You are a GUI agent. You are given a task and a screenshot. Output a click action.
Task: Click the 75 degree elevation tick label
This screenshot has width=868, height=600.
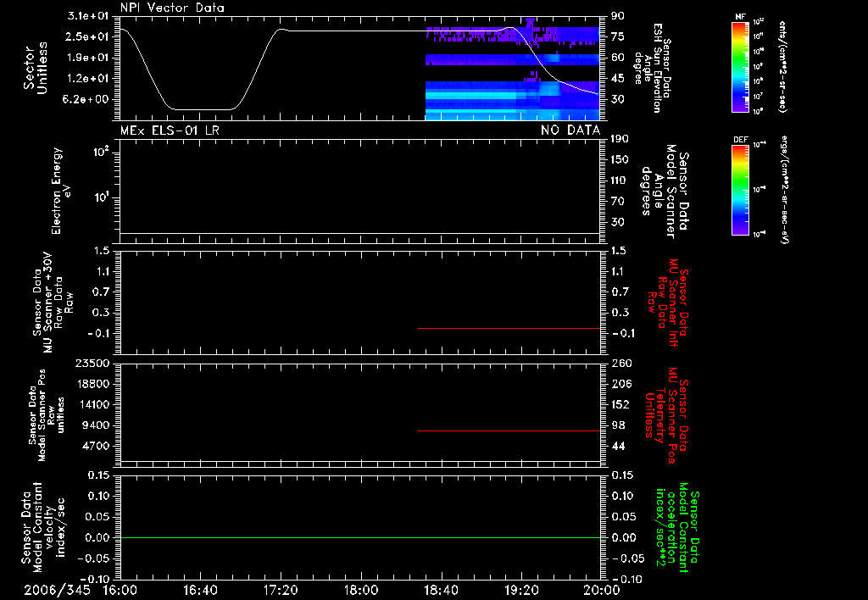617,36
